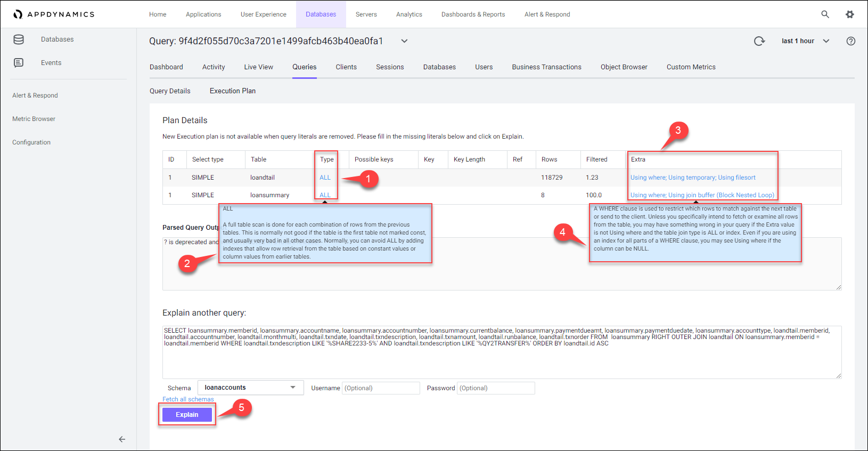Image resolution: width=868 pixels, height=451 pixels.
Task: Expand the query ID dropdown chevron
Action: tap(404, 41)
